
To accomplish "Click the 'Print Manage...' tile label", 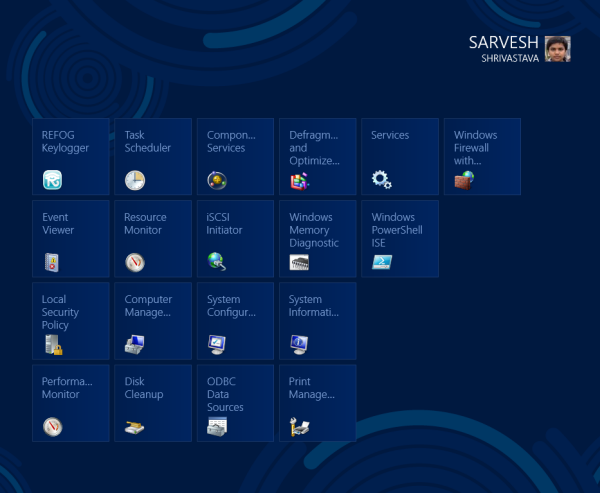I will pyautogui.click(x=312, y=388).
